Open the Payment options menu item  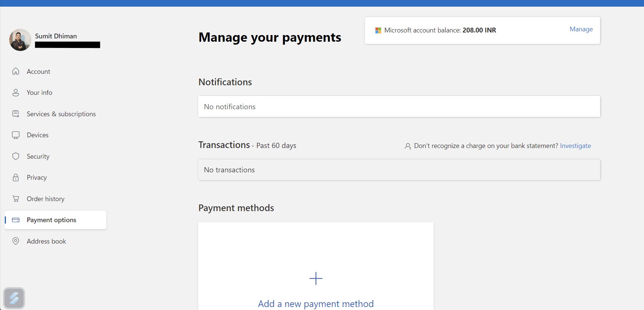pyautogui.click(x=51, y=220)
